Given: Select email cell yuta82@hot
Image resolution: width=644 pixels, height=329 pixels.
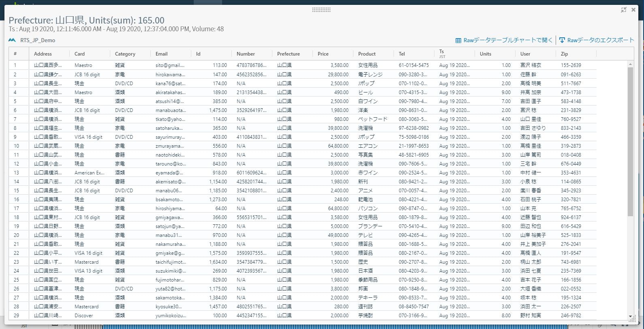Looking at the screenshot, I should coord(171,288).
